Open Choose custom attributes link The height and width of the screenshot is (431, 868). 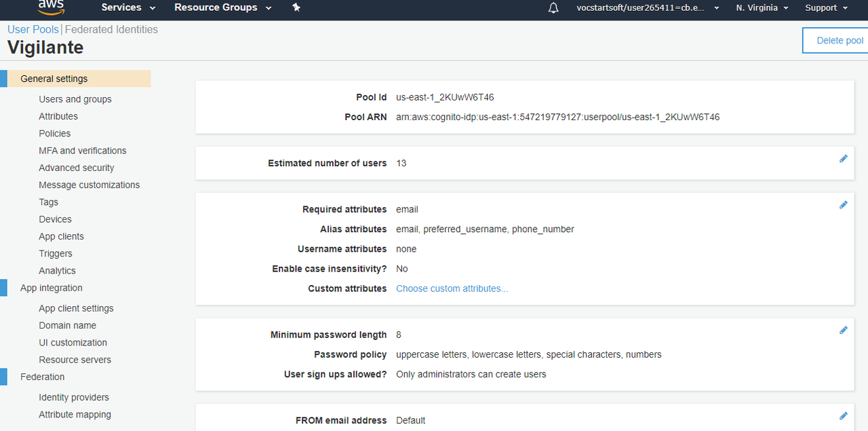point(452,288)
